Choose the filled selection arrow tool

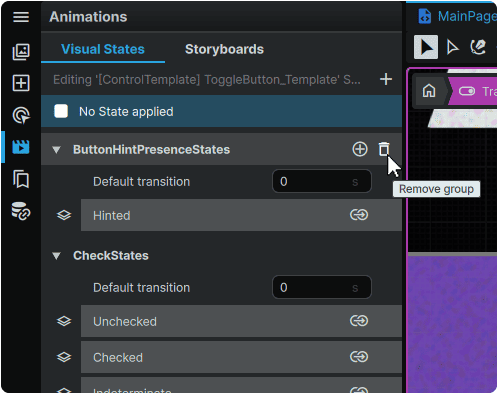tap(426, 47)
